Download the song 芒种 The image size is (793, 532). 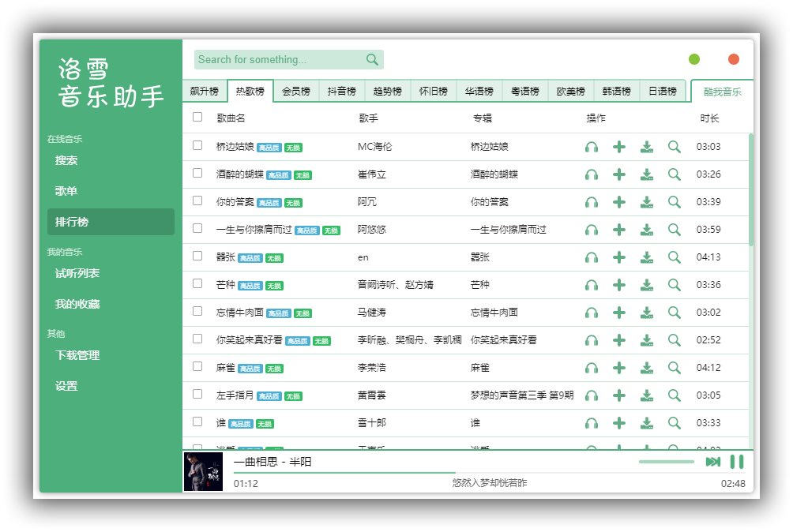click(646, 285)
